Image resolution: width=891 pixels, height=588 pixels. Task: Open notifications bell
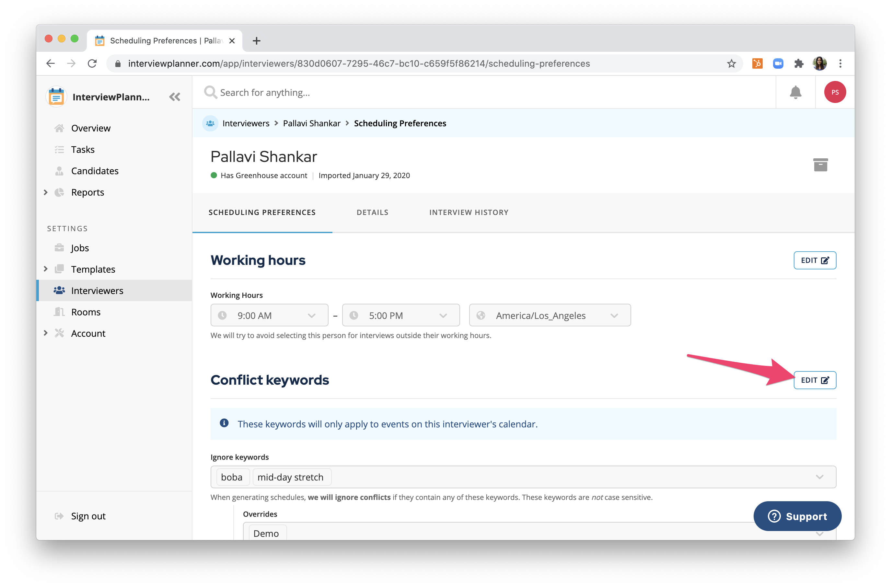tap(795, 92)
